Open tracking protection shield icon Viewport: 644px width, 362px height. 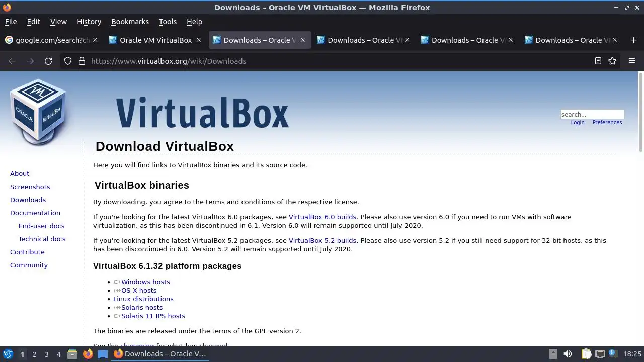(x=68, y=61)
